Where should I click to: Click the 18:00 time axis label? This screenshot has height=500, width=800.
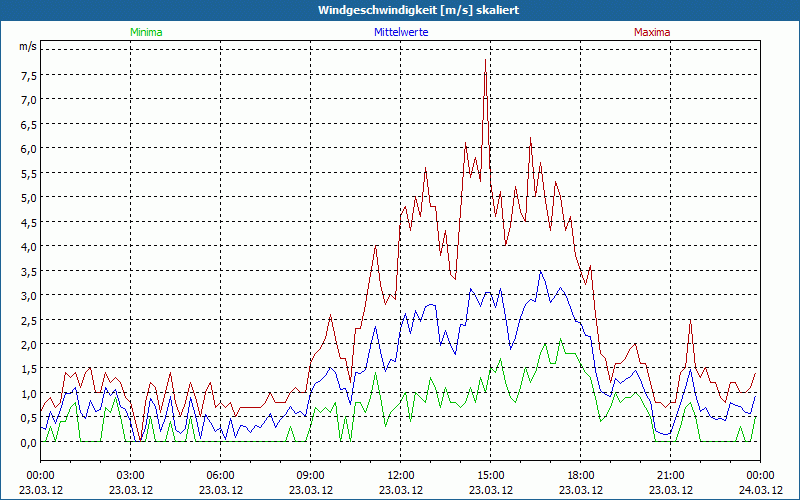tap(581, 476)
